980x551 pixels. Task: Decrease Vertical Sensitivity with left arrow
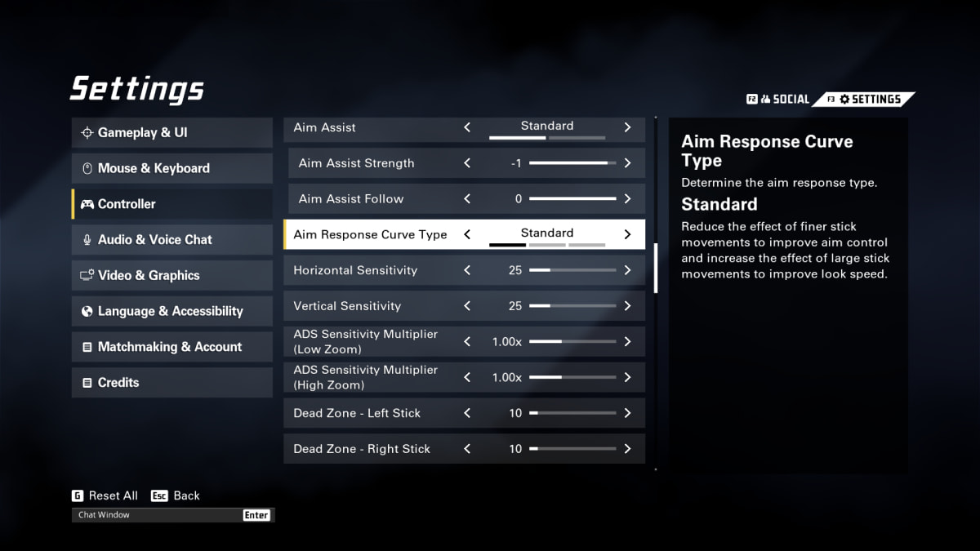[x=467, y=306]
